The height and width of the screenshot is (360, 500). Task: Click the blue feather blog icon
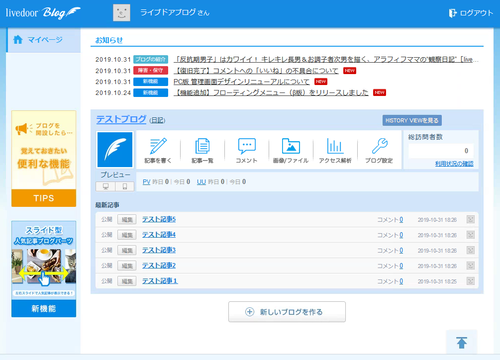(115, 149)
